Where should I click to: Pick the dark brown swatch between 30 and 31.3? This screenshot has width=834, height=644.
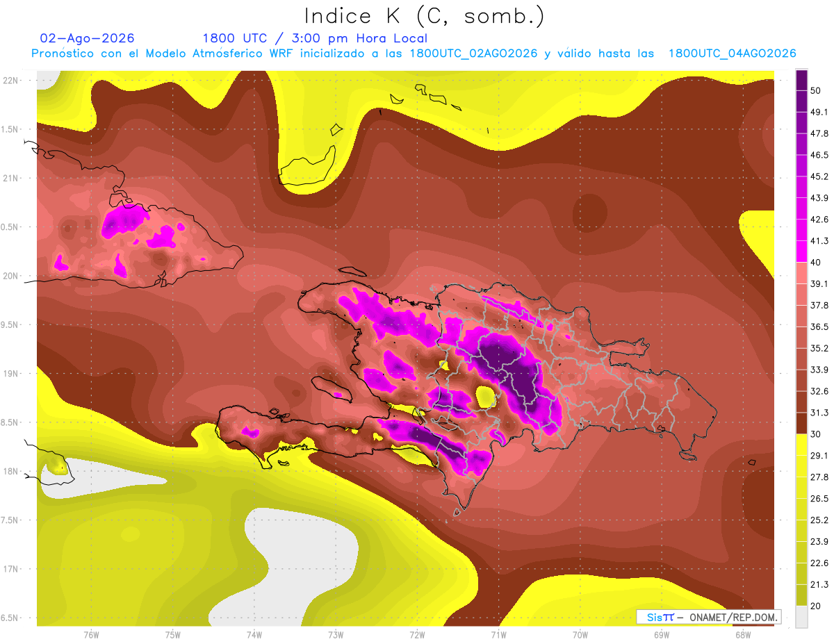tap(801, 423)
